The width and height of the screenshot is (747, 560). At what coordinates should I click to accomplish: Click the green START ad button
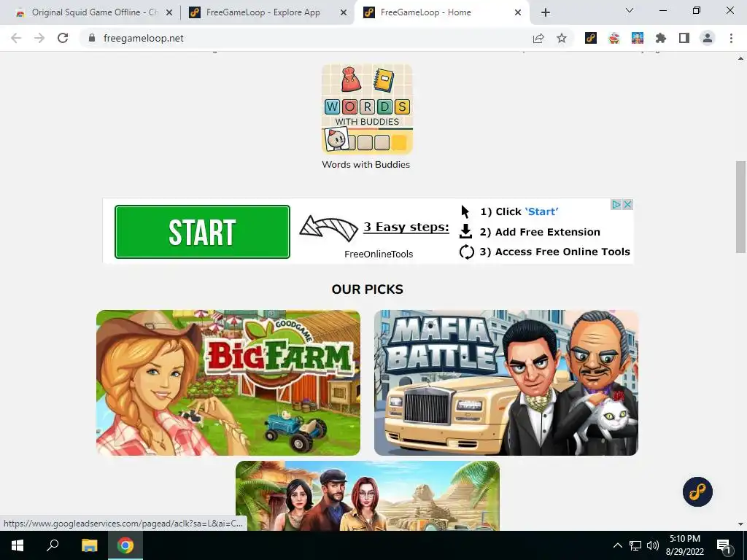[202, 232]
